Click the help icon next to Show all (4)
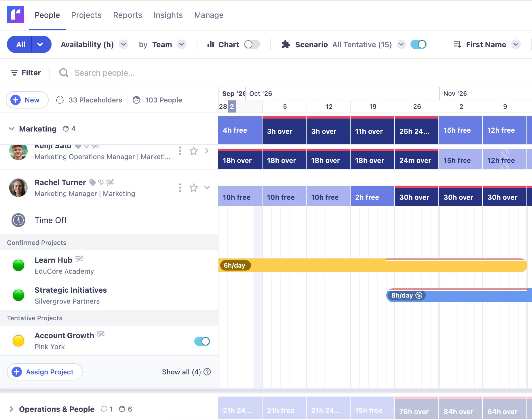532x419 pixels. 207,372
